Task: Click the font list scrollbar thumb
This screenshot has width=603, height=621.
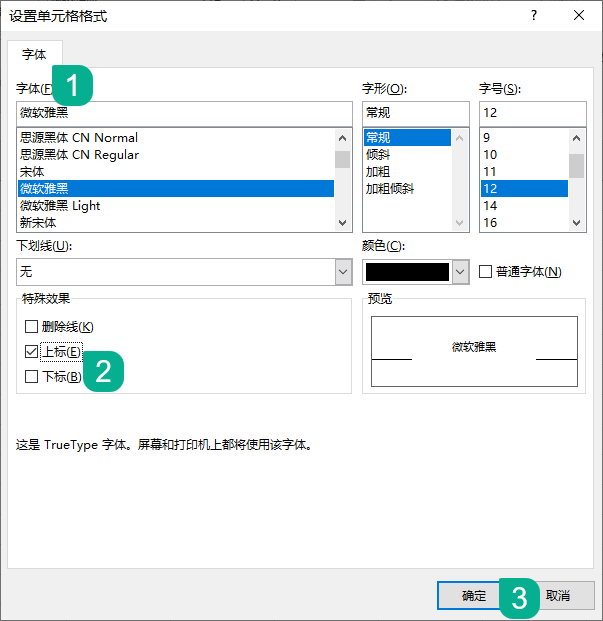Action: coord(342,160)
